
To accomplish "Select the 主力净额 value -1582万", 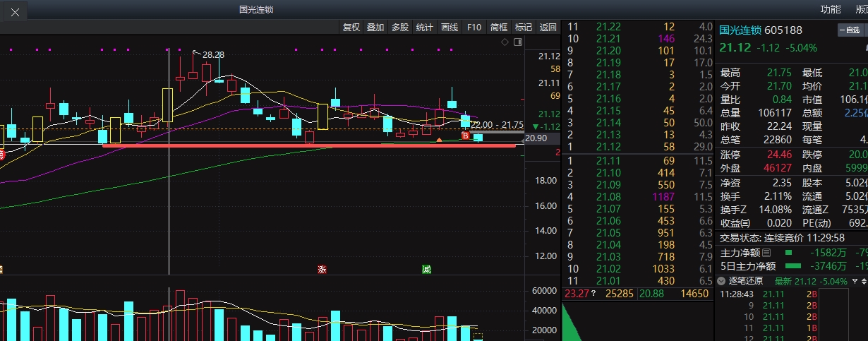I will (827, 252).
